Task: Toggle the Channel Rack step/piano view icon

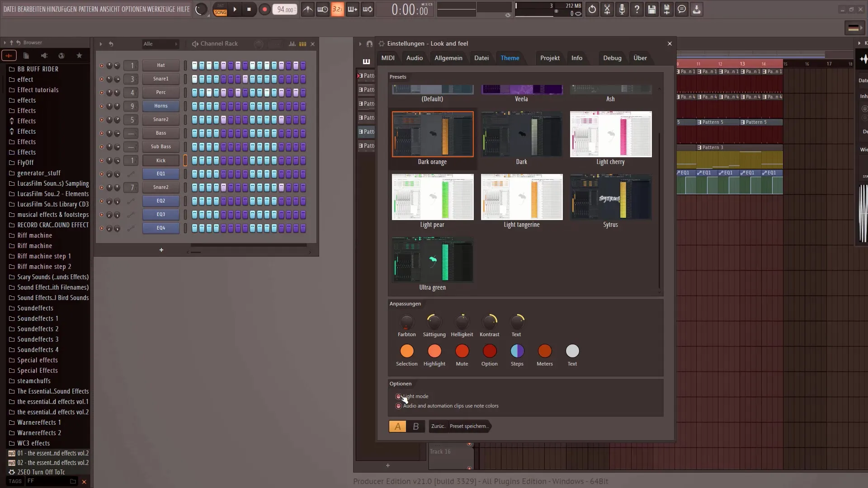Action: tap(302, 44)
